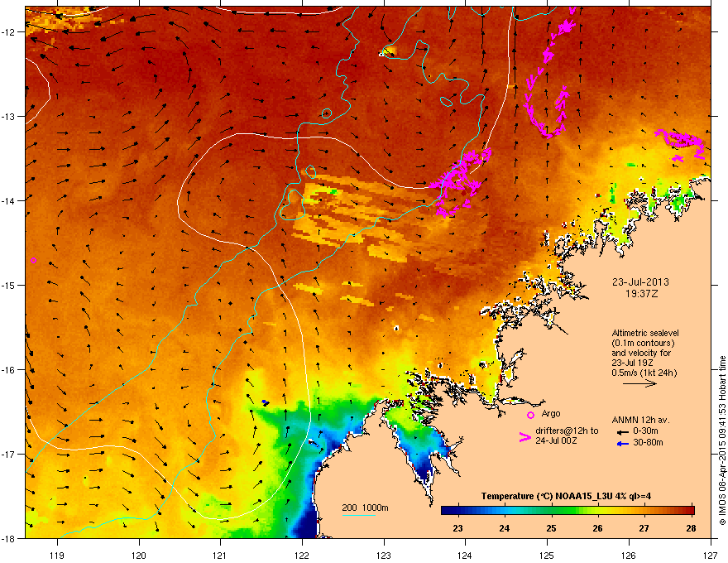This screenshot has width=728, height=563.
Task: Click the colorbar tick label 26
Action: point(597,528)
